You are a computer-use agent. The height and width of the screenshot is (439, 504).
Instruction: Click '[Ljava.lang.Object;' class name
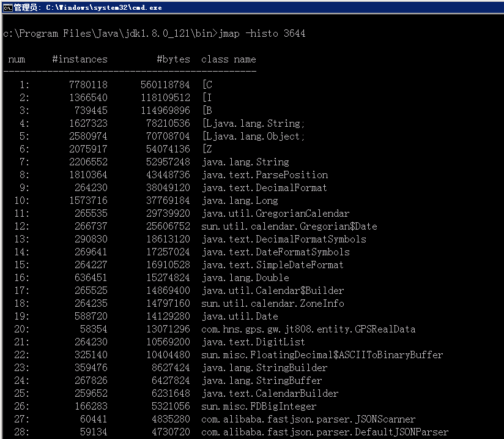coord(253,136)
